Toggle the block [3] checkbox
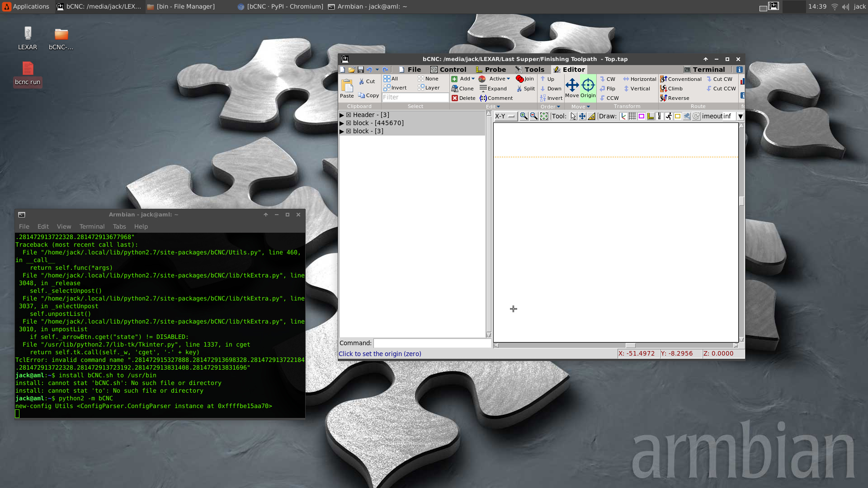Image resolution: width=868 pixels, height=488 pixels. 349,131
